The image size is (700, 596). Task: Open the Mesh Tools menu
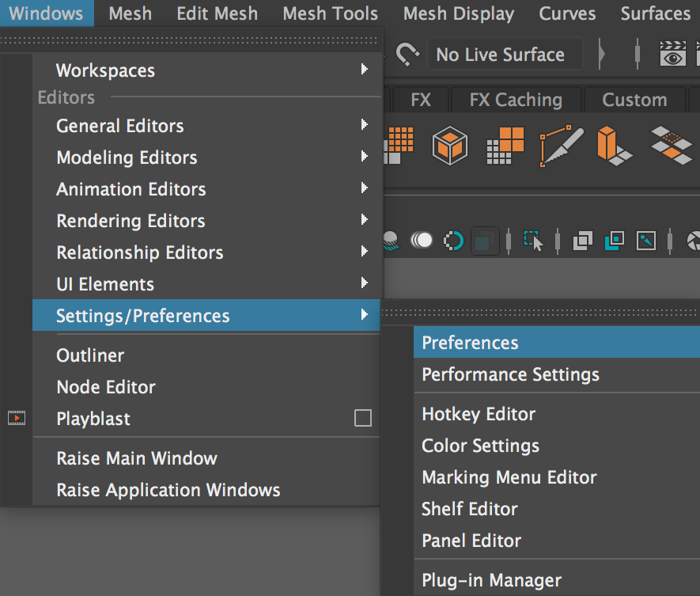point(330,13)
